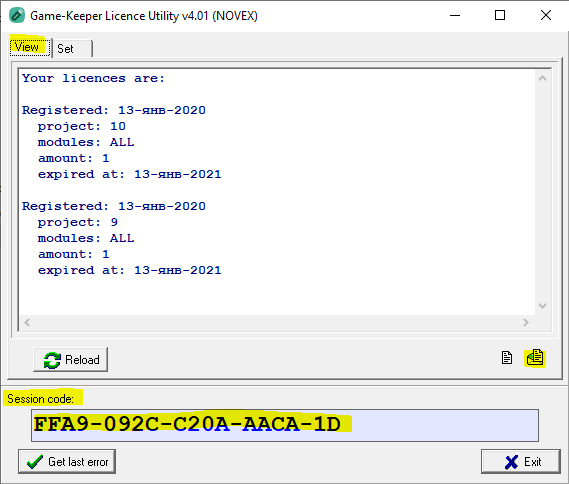This screenshot has height=484, width=569.
Task: Click the Game-Keeper app icon in title bar
Action: click(17, 16)
